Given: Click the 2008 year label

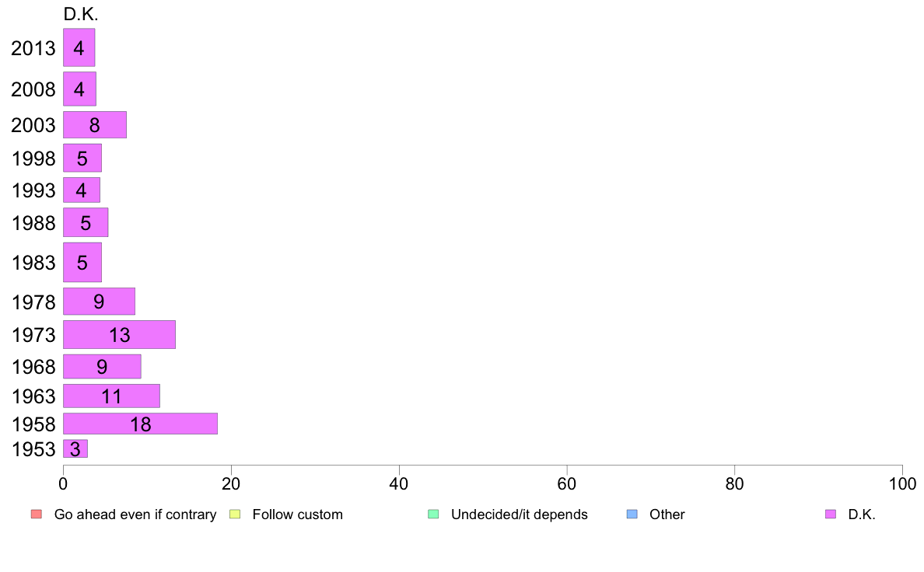Looking at the screenshot, I should 33,89.
